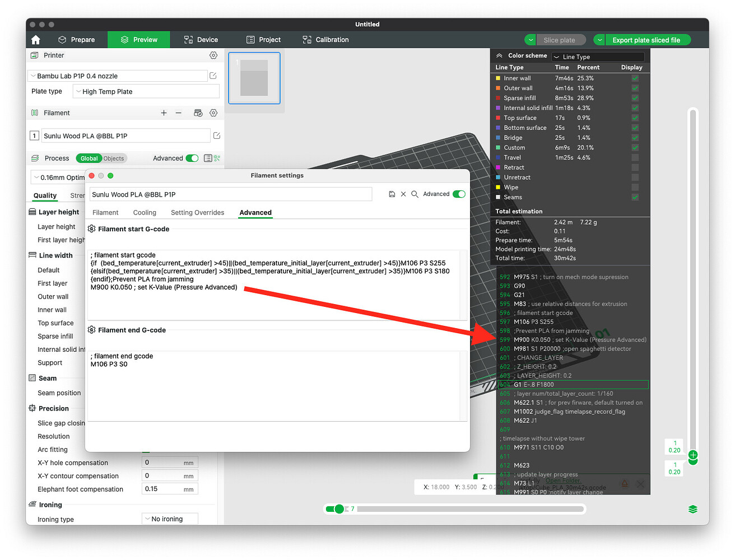Open the Ironing type dropdown
Image resolution: width=735 pixels, height=560 pixels.
pos(170,519)
